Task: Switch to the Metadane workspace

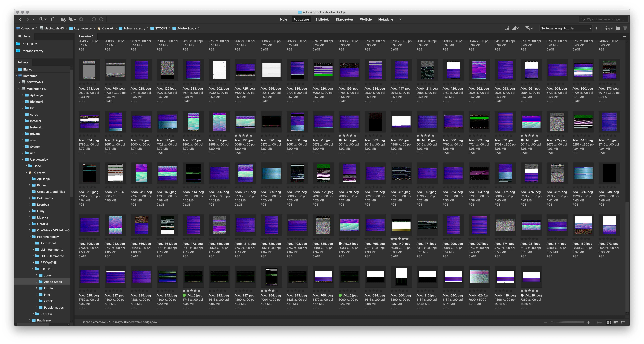Action: (x=385, y=19)
